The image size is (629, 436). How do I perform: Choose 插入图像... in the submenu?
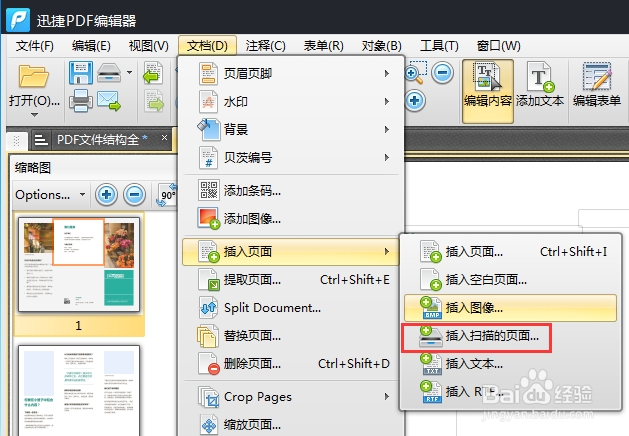pos(510,308)
